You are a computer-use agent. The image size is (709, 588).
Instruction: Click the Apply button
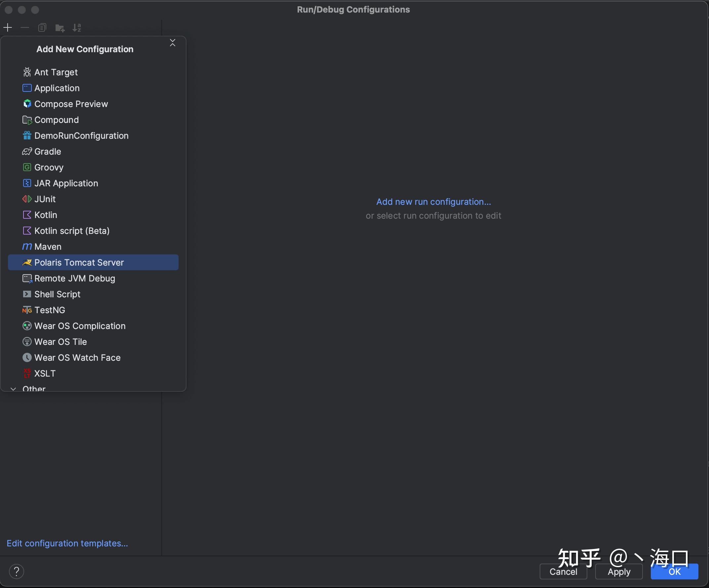click(619, 571)
